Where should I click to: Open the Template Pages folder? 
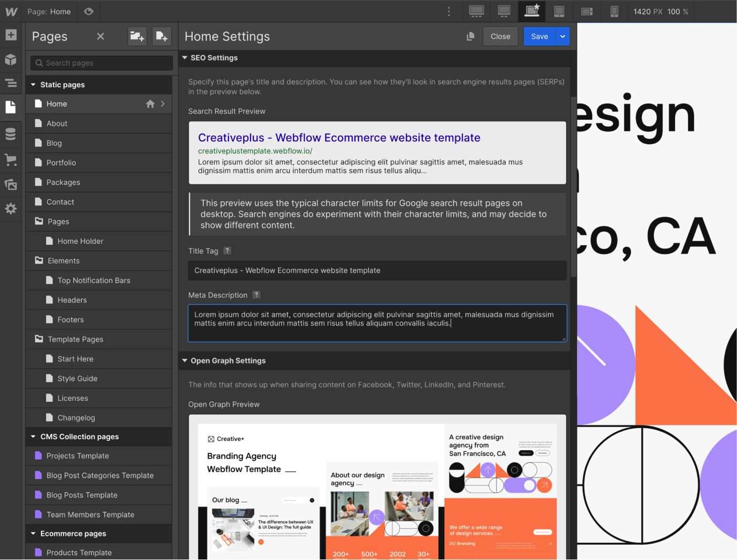[99, 339]
